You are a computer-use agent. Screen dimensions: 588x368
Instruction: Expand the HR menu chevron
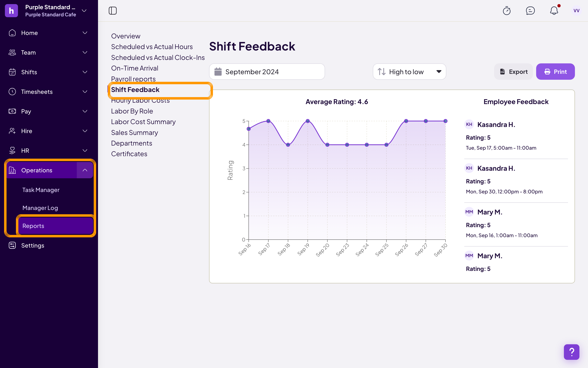pos(85,150)
